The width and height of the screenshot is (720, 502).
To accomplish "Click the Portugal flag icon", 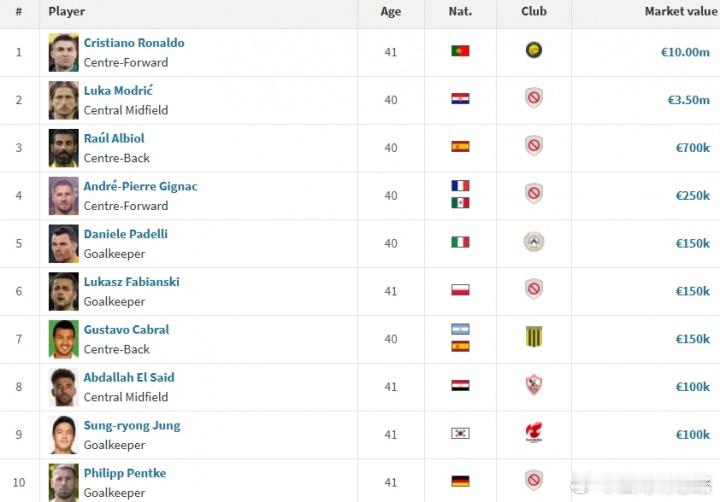I will coord(460,51).
